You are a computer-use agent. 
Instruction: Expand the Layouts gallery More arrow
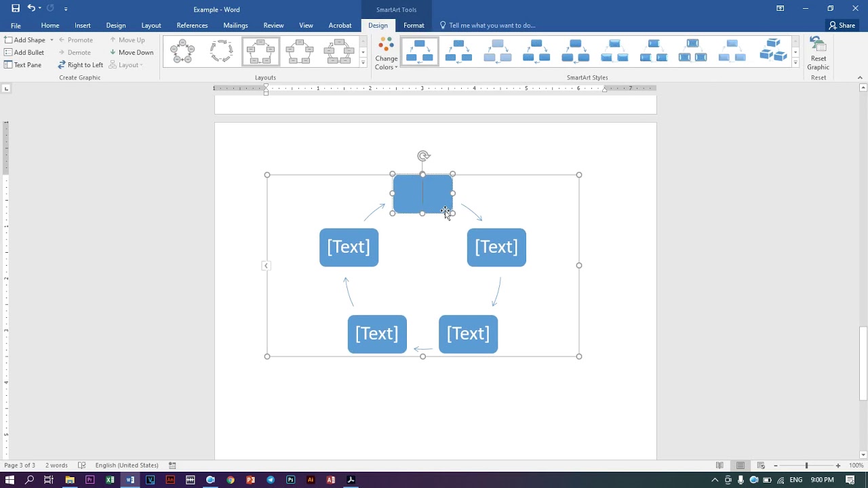coord(363,63)
